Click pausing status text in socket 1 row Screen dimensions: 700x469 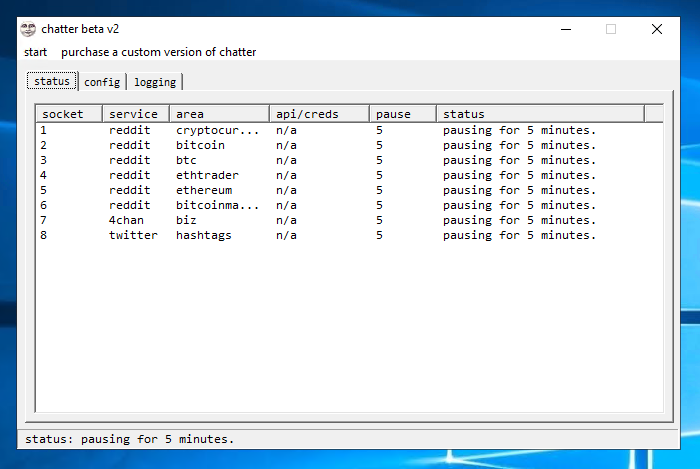point(519,130)
